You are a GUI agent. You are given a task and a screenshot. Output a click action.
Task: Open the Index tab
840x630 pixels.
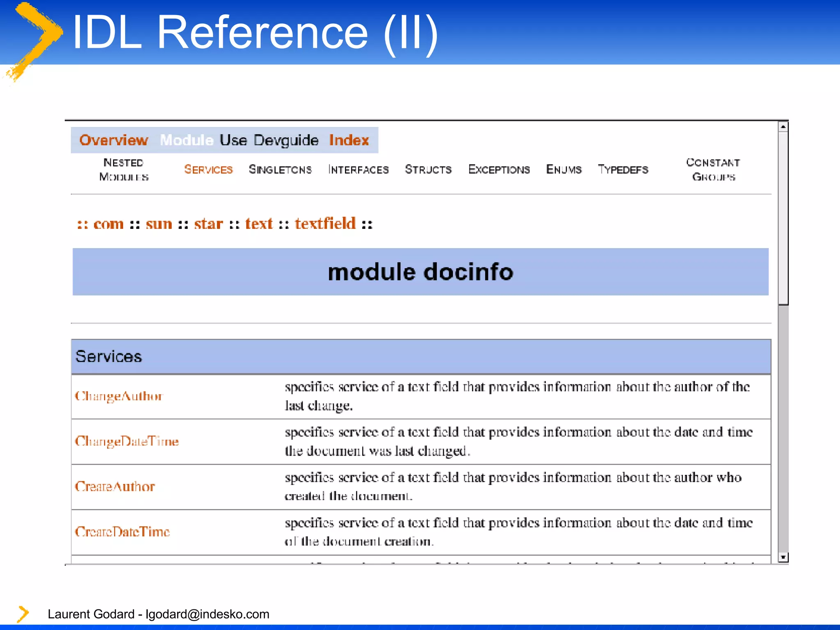click(x=349, y=140)
